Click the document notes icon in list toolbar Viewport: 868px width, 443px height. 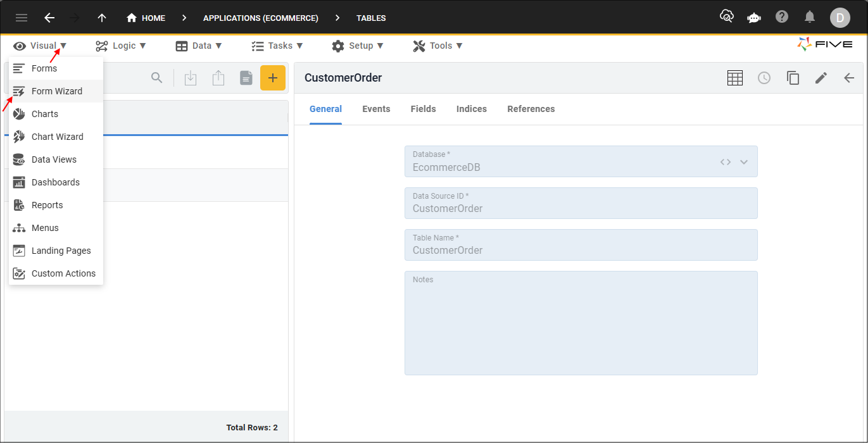tap(246, 78)
